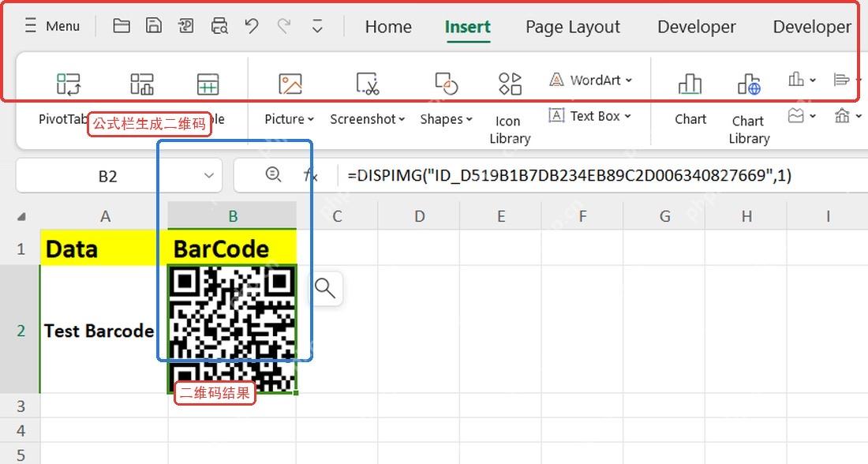Undo the last action
The image size is (868, 464).
click(252, 26)
